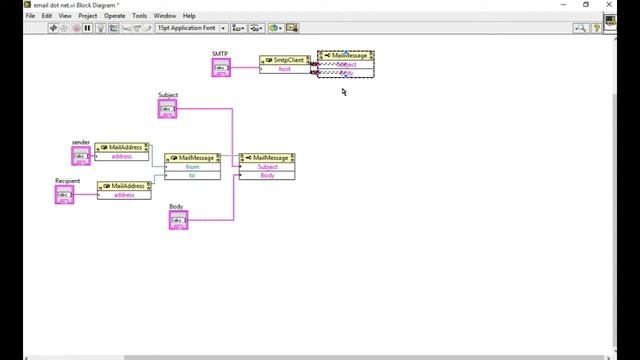The width and height of the screenshot is (640, 360).
Task: Click the Search magnifier toolbar icon
Action: (580, 28)
